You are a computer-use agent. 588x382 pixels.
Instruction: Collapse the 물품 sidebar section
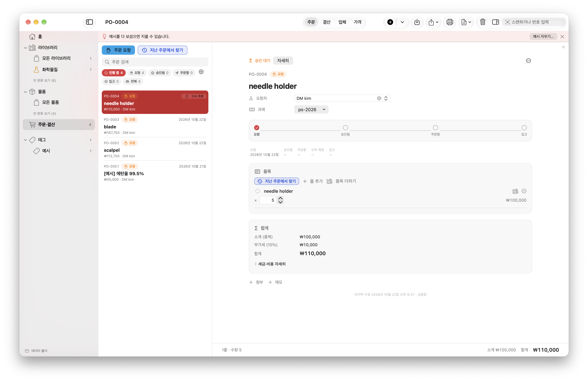25,92
